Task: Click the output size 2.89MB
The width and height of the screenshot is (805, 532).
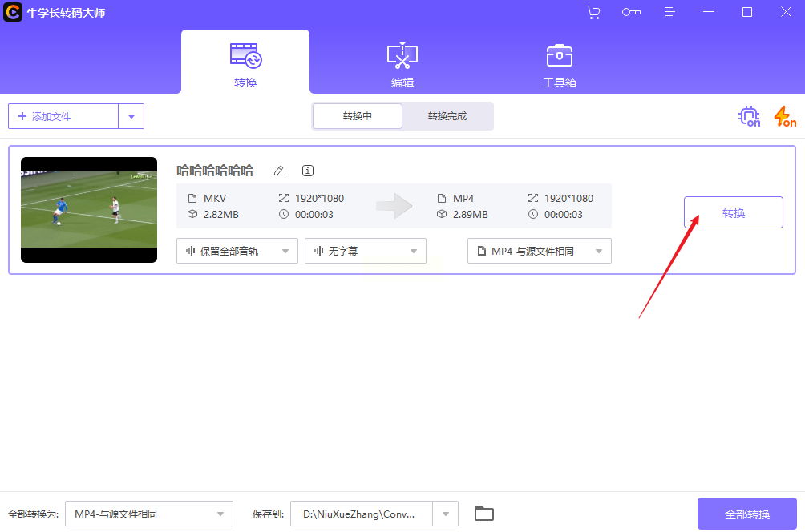Action: click(471, 215)
